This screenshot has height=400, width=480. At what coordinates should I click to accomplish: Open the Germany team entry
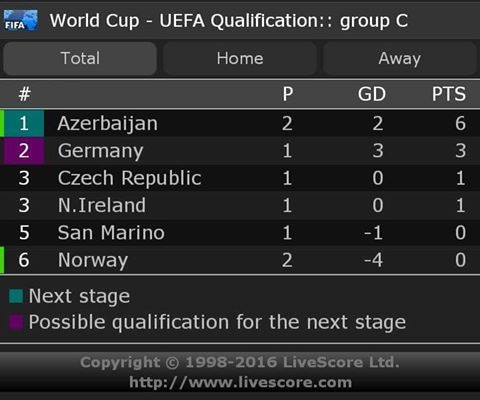tap(240, 151)
